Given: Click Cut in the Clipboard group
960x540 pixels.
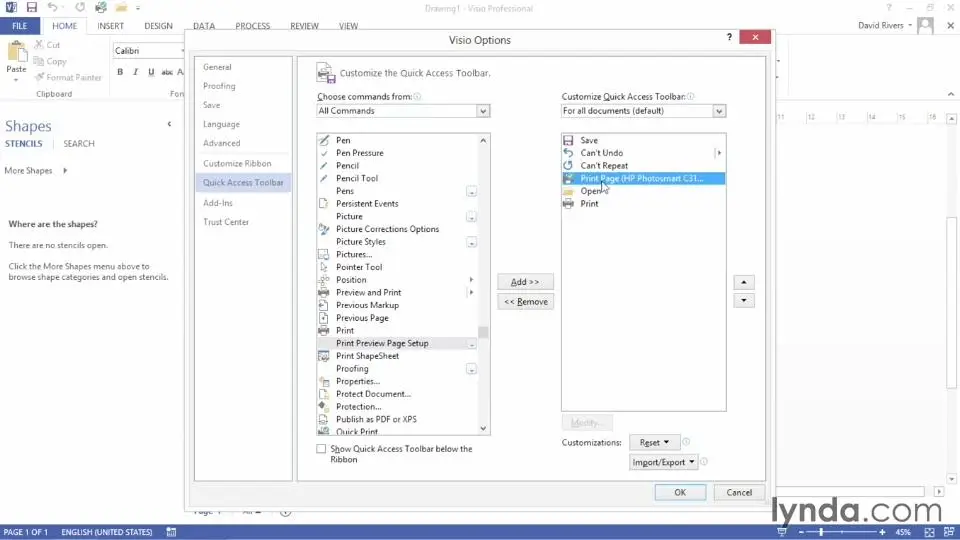Looking at the screenshot, I should coord(48,45).
